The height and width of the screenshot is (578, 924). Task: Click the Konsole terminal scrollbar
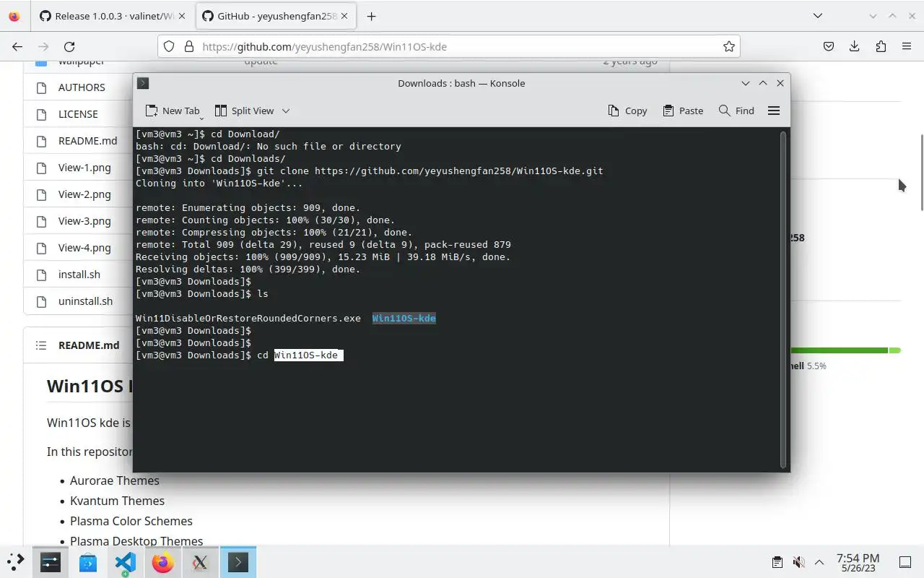click(x=783, y=298)
